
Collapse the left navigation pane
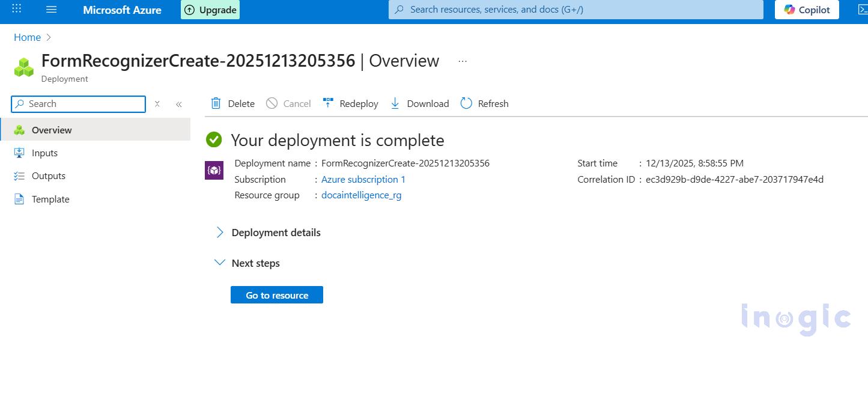[x=178, y=104]
